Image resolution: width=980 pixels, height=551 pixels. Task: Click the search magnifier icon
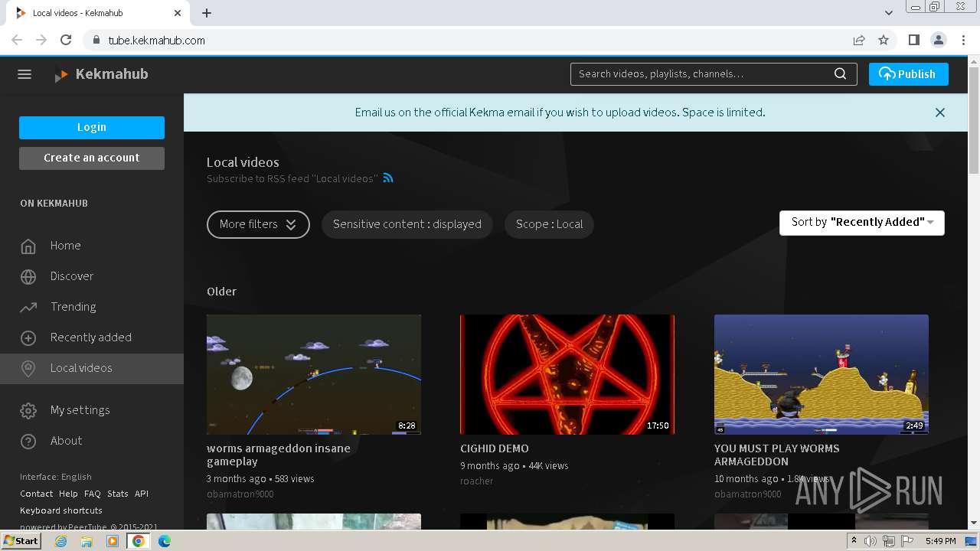click(x=840, y=74)
